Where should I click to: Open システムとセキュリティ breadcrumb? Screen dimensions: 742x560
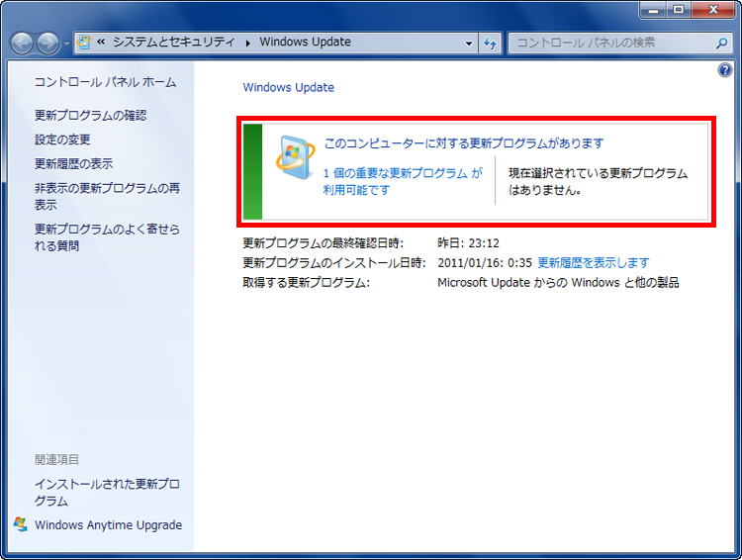tap(174, 43)
